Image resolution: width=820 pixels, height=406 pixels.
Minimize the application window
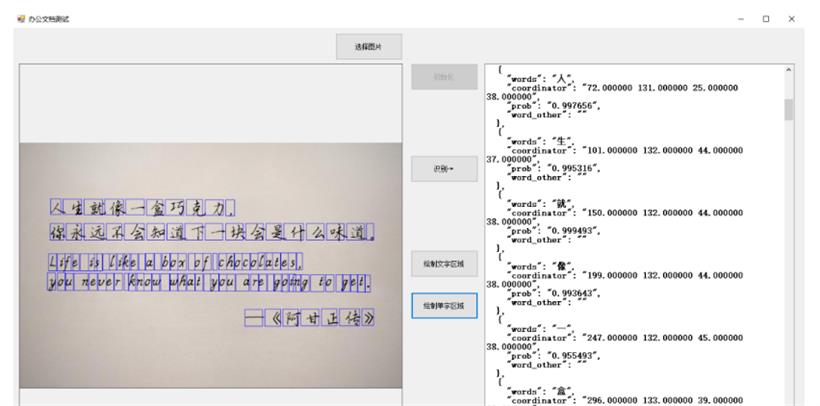tap(741, 19)
